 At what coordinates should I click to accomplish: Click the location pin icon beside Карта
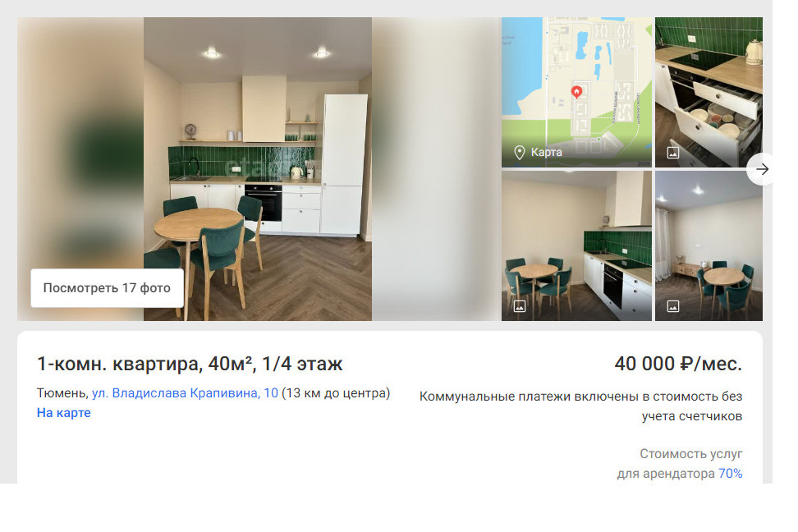pyautogui.click(x=519, y=152)
